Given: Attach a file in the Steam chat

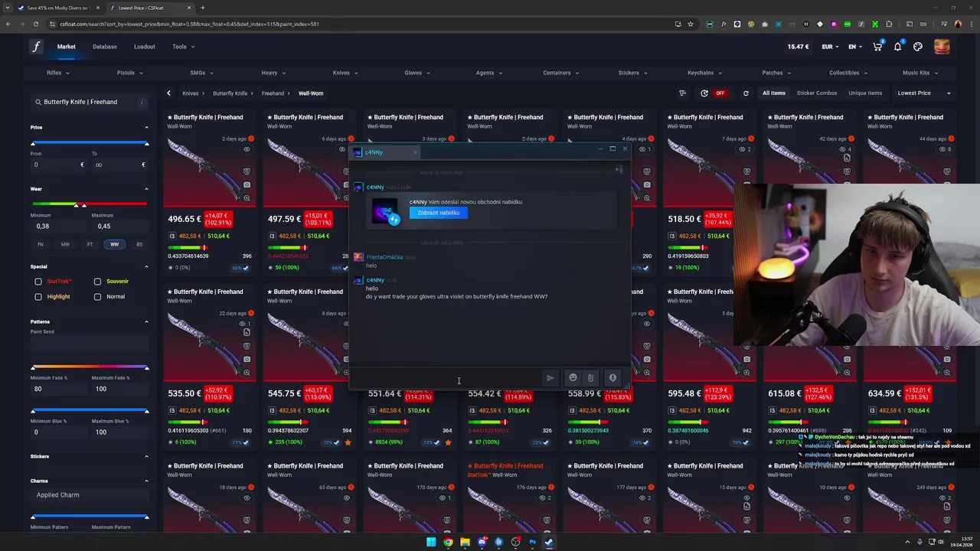Looking at the screenshot, I should [x=590, y=378].
